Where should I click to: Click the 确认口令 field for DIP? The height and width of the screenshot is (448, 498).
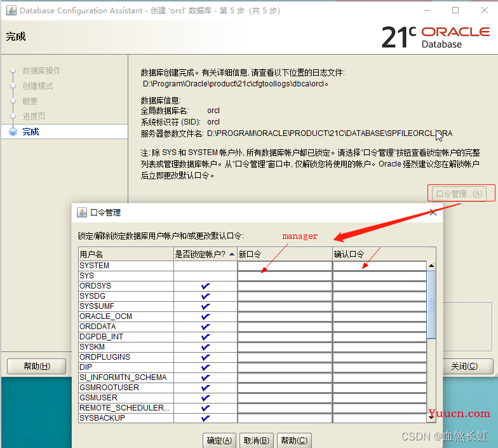pyautogui.click(x=380, y=367)
